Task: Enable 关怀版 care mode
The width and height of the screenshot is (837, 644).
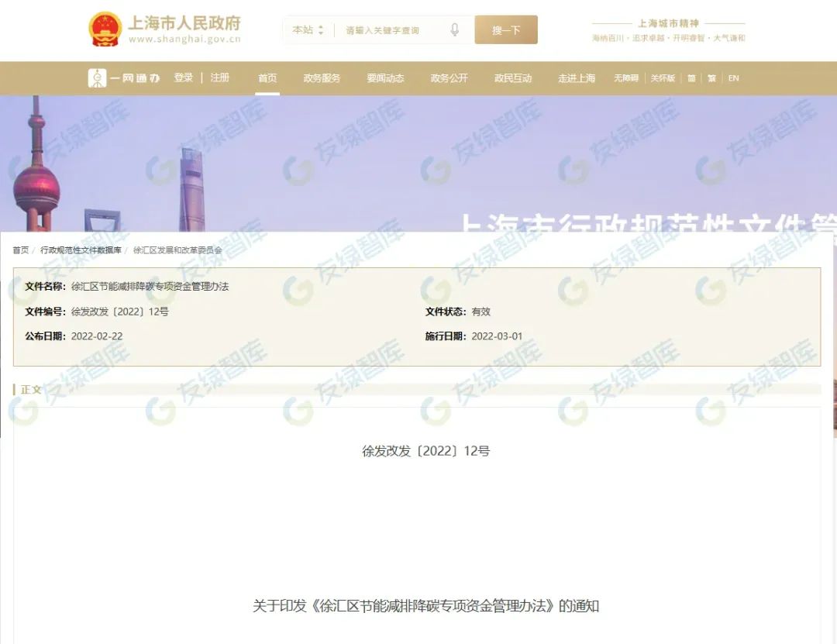Action: click(x=663, y=78)
